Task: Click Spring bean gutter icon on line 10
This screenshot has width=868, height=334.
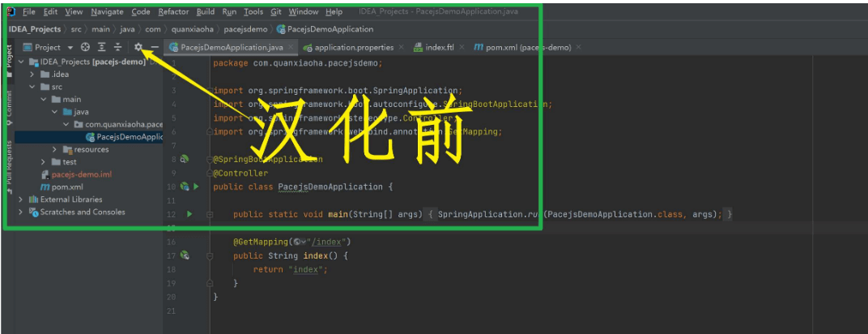Action: tap(185, 186)
